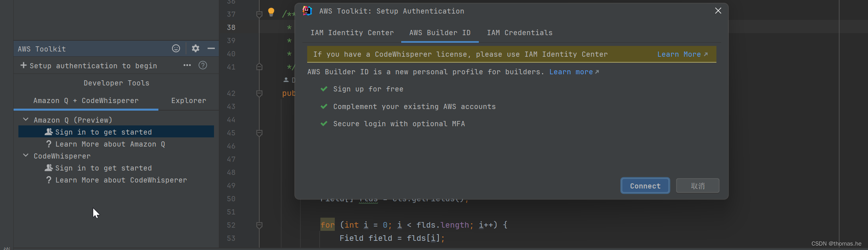Click 'Sign up for free' bullet text
Screen dimensions: 868x250
pyautogui.click(x=368, y=89)
